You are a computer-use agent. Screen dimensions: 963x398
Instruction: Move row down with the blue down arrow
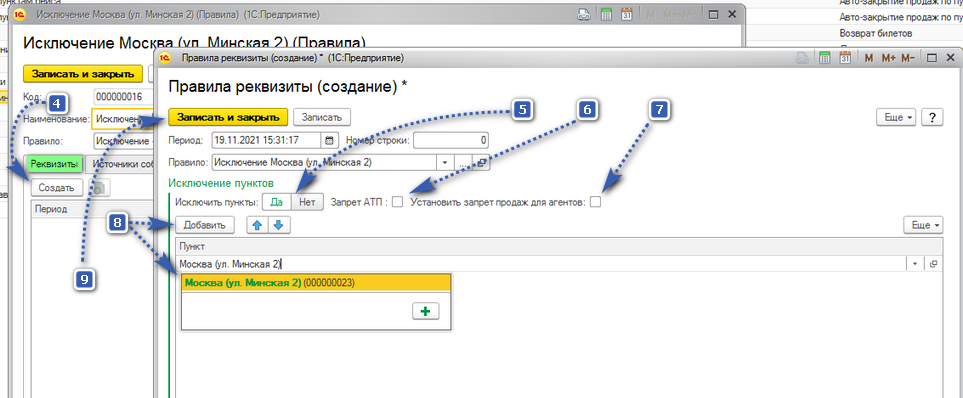pos(278,225)
